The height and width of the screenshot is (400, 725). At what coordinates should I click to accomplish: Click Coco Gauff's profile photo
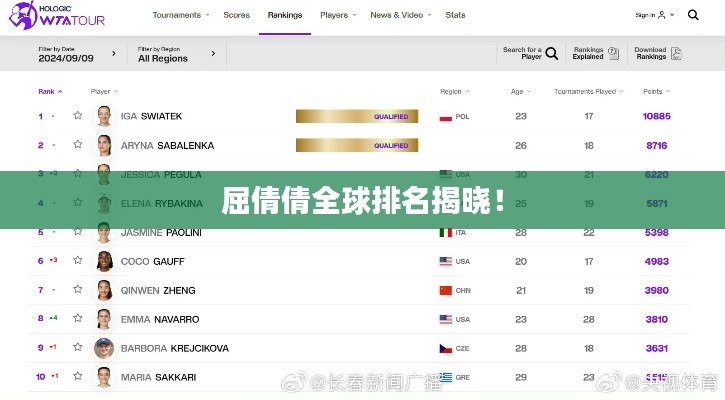point(104,261)
